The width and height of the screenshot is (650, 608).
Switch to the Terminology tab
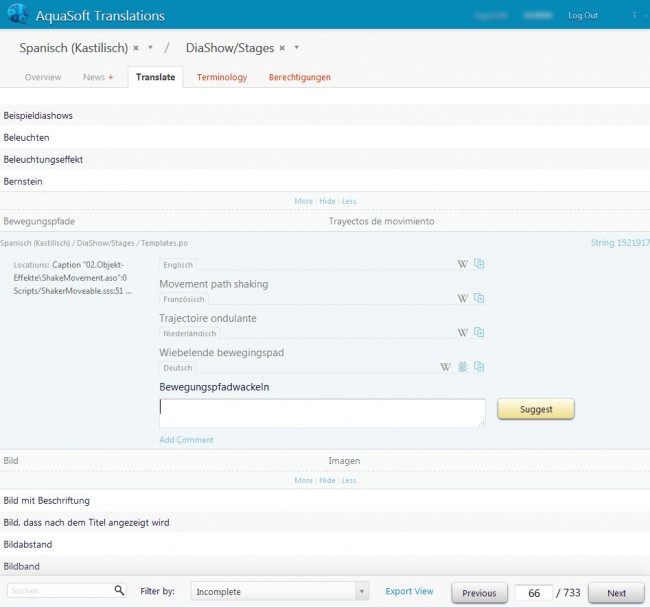click(222, 77)
